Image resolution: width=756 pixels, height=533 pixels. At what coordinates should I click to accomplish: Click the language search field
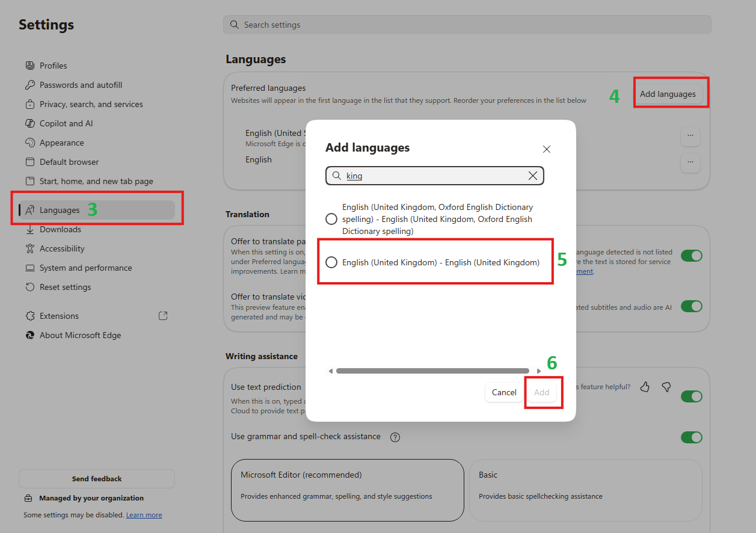(x=435, y=176)
